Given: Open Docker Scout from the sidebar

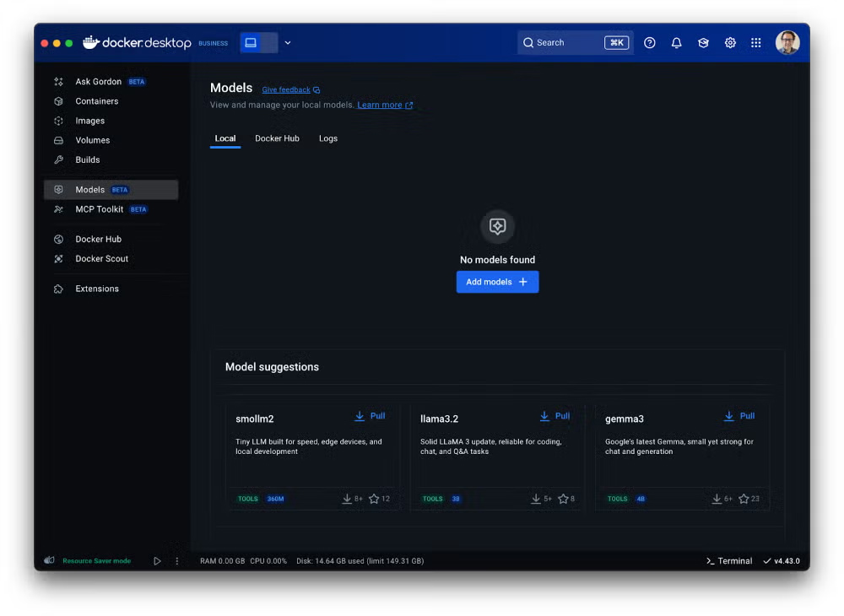Looking at the screenshot, I should [111, 259].
